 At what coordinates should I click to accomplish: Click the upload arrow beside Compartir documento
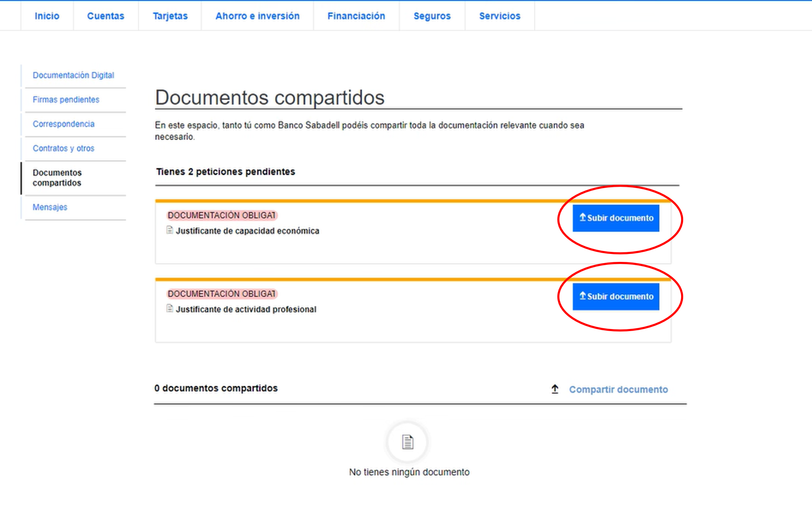pyautogui.click(x=555, y=389)
